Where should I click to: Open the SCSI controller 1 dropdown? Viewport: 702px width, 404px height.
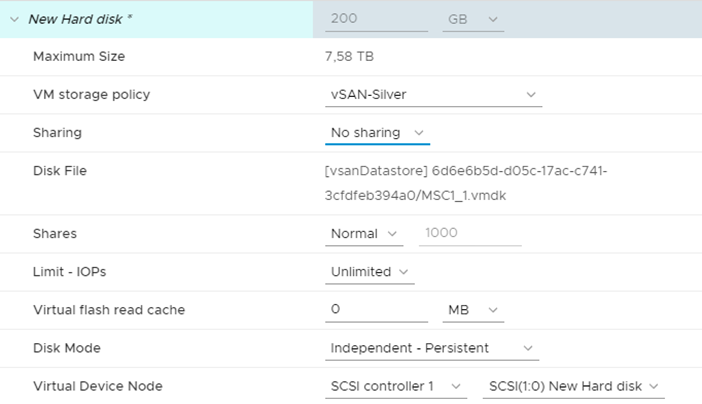pyautogui.click(x=396, y=386)
